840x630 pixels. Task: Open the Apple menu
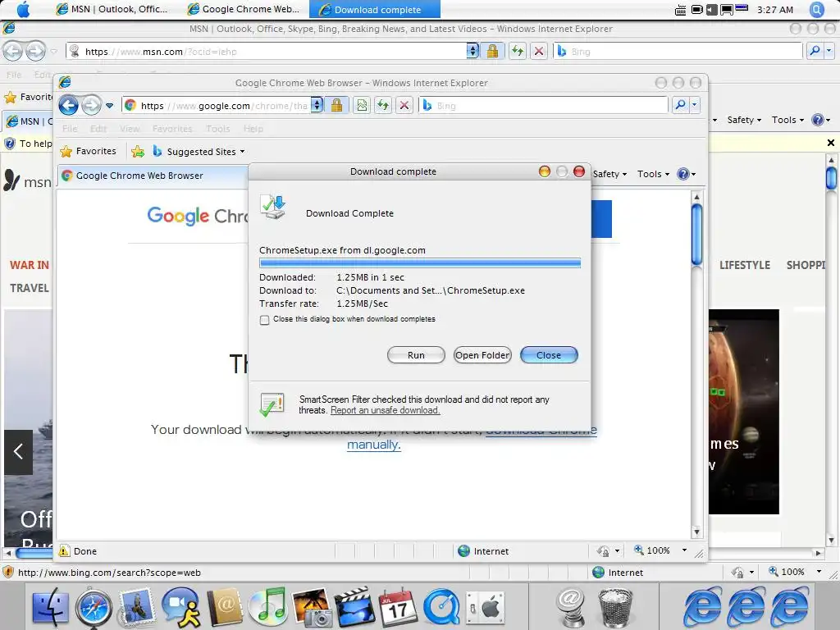coord(24,9)
